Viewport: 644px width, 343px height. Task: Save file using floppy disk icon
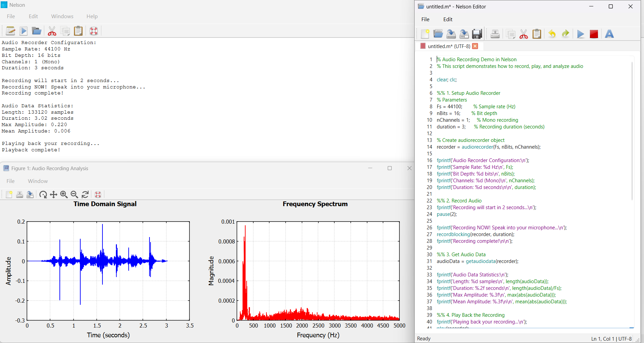tap(477, 34)
